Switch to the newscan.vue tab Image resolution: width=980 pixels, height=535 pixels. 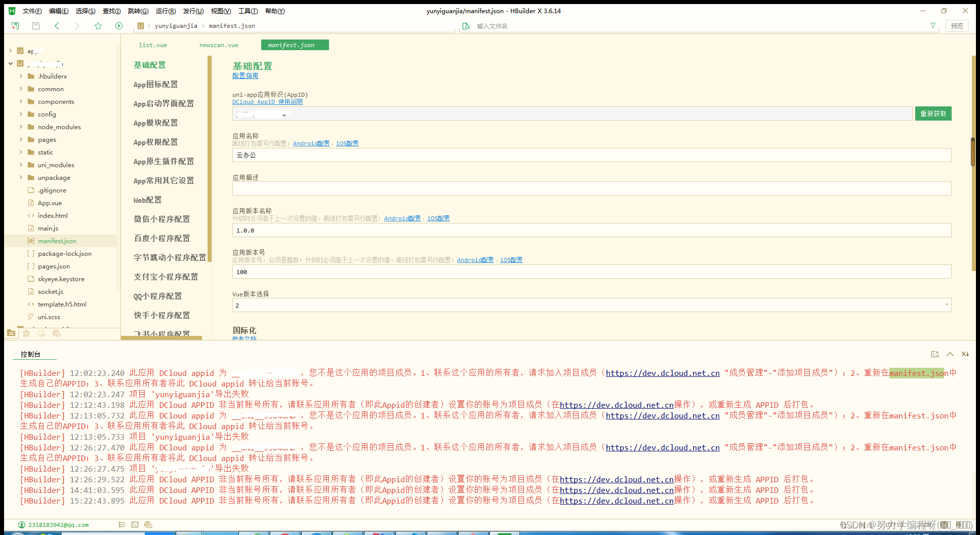click(219, 45)
